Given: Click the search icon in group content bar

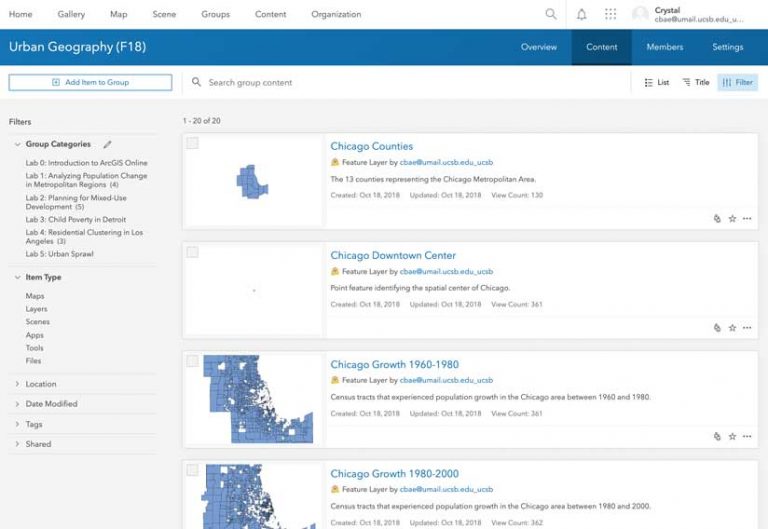Looking at the screenshot, I should [196, 82].
